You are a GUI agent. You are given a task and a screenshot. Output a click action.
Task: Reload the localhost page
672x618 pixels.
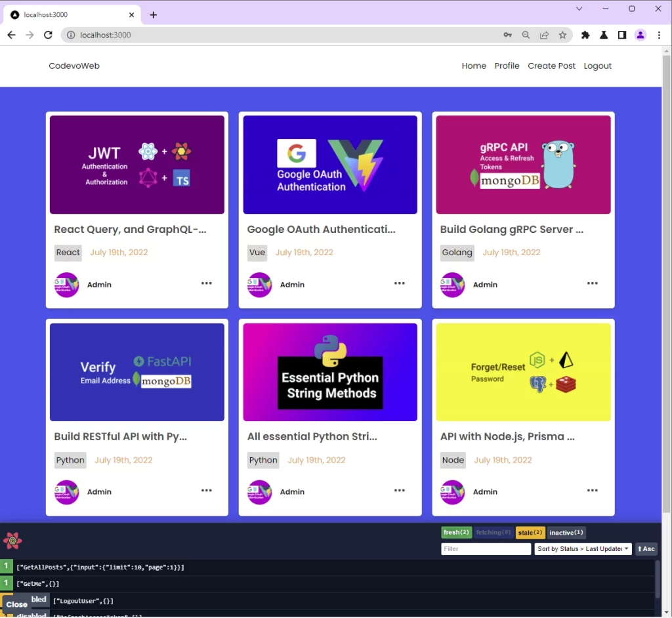pyautogui.click(x=48, y=35)
